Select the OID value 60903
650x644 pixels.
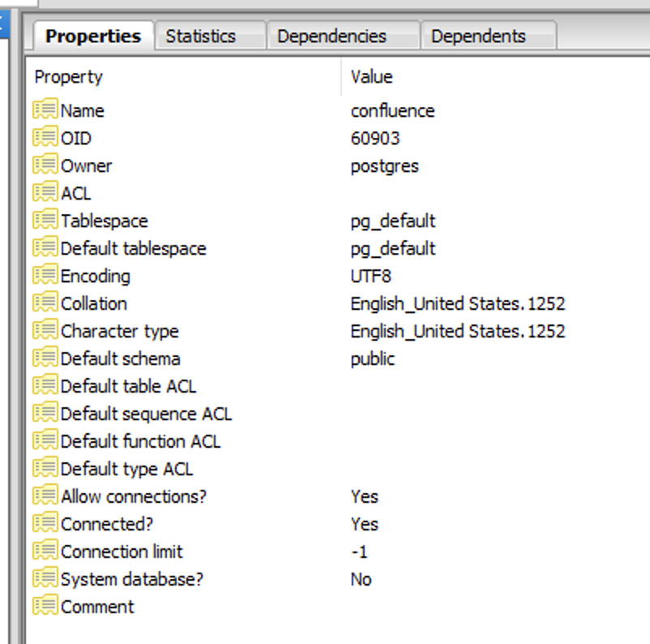point(375,138)
